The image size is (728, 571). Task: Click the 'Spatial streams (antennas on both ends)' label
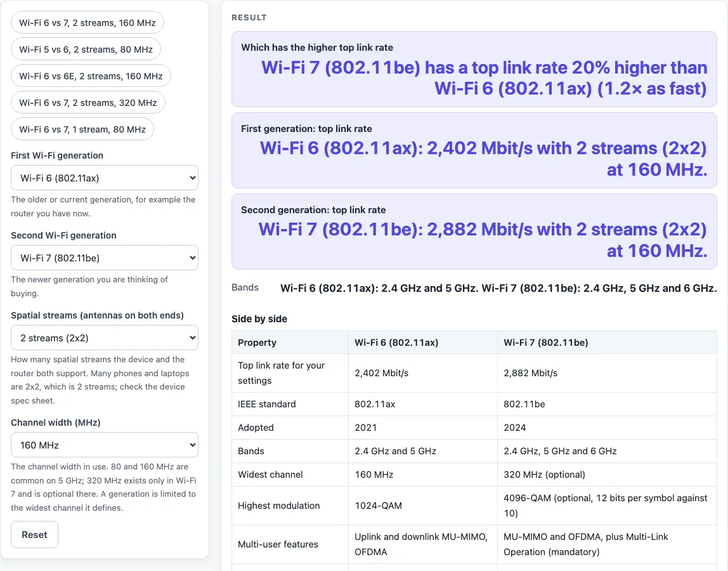coord(98,315)
